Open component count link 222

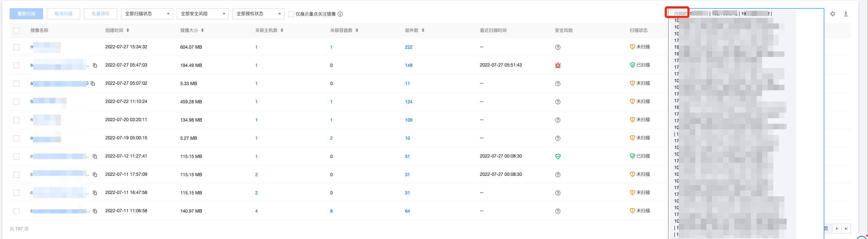(409, 47)
